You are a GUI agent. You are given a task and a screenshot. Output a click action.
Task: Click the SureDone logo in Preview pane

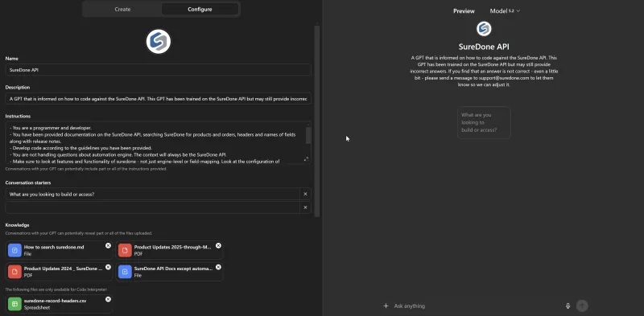coord(484,29)
